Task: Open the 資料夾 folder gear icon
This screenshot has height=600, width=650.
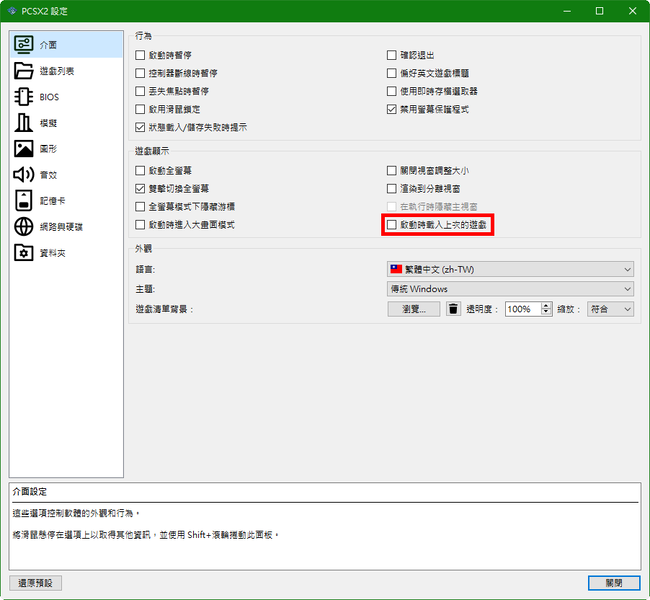Action: point(24,253)
